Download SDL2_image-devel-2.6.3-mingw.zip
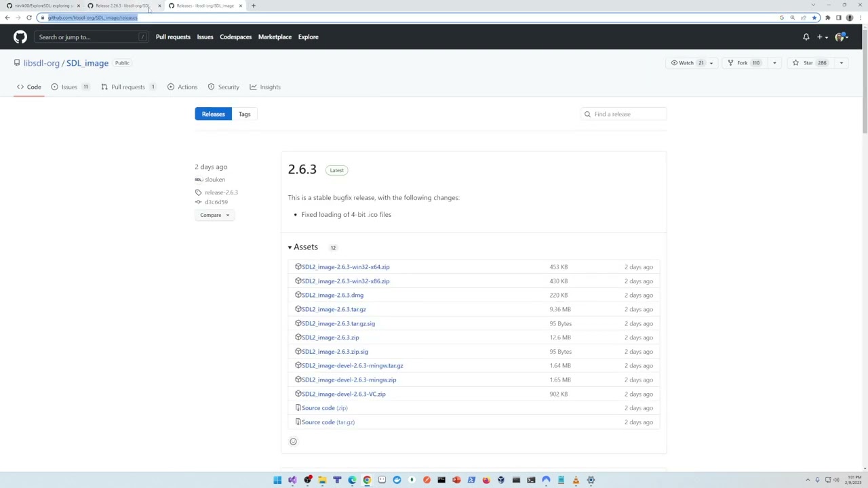The width and height of the screenshot is (868, 488). (349, 380)
